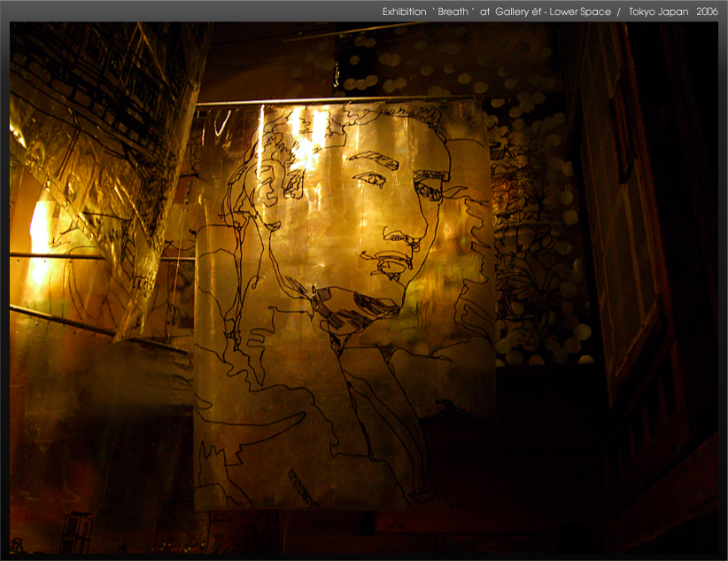Click the caption text "Exhibition ' Breath ' at Gallery éf - Lower Space"

coord(496,12)
